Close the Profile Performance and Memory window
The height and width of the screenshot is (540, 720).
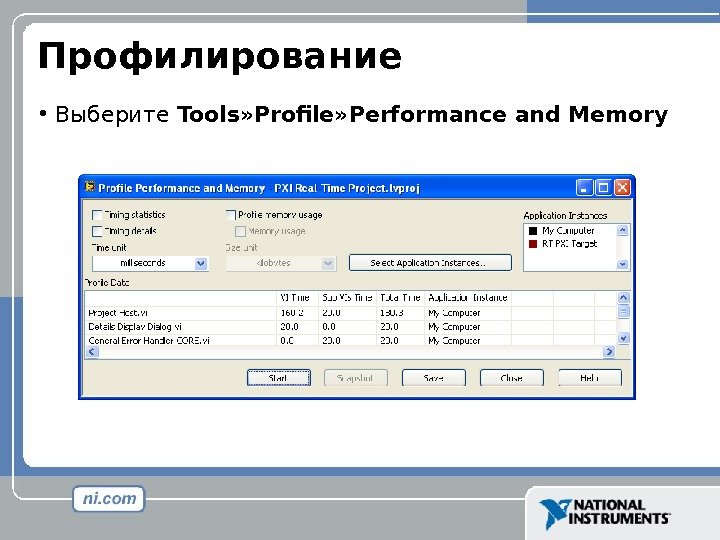pyautogui.click(x=622, y=187)
